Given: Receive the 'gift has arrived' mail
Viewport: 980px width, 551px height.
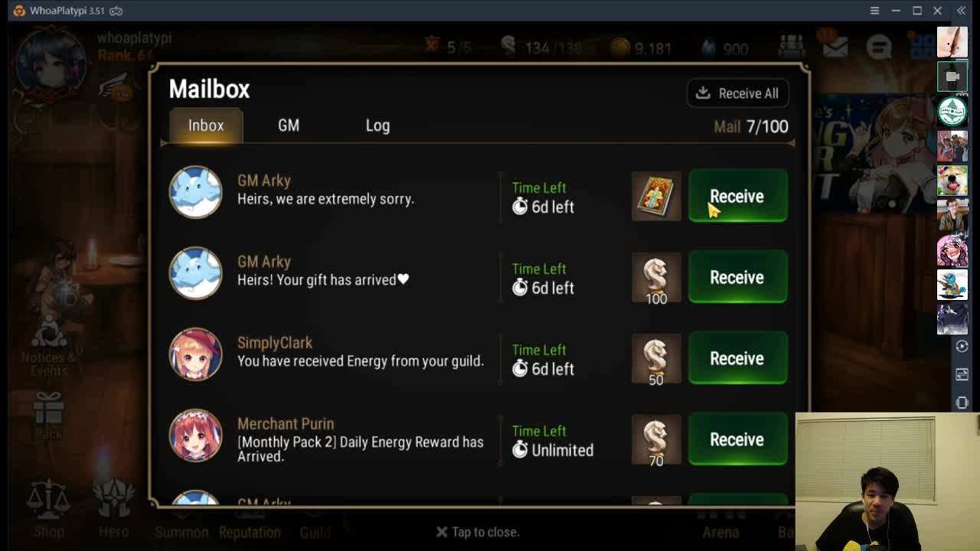Looking at the screenshot, I should pos(737,277).
